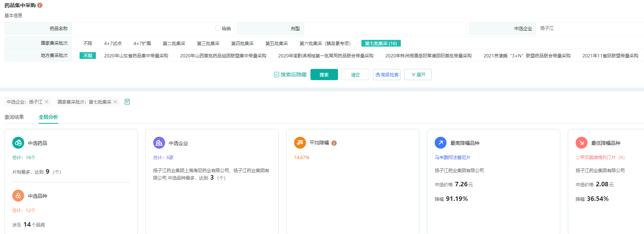Open the 全局分析 tab

pos(48,117)
